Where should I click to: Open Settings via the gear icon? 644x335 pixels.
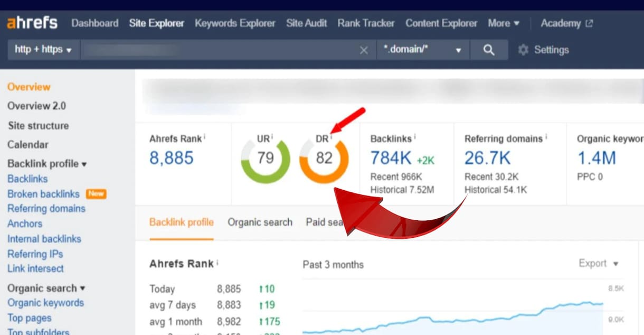[523, 50]
